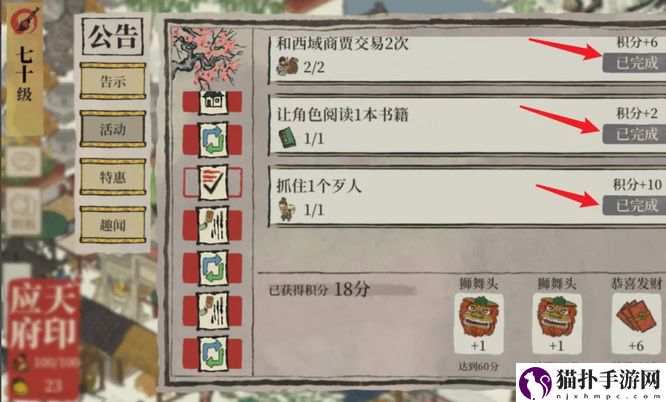
Task: Tap the faded chat bubble icon under level banner
Action: pyautogui.click(x=24, y=162)
